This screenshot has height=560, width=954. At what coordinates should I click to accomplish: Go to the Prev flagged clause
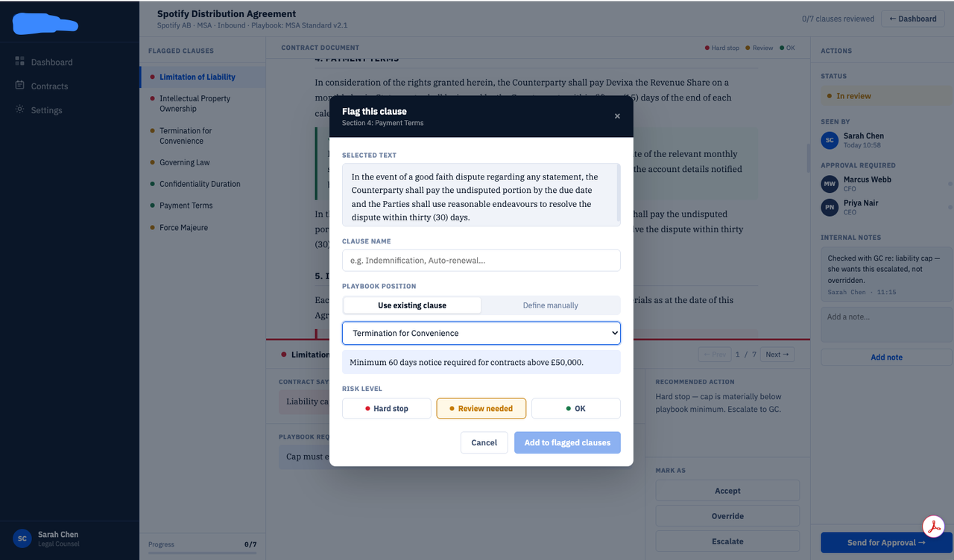click(714, 354)
